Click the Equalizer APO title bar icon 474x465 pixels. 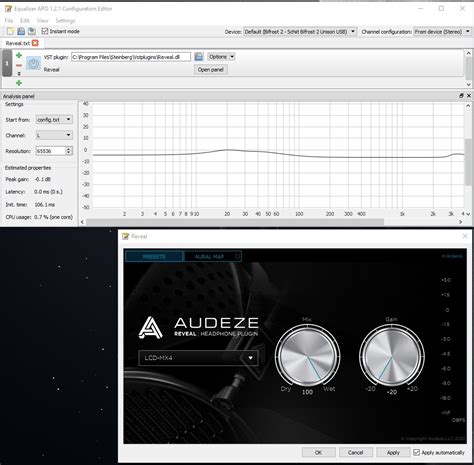8,8
